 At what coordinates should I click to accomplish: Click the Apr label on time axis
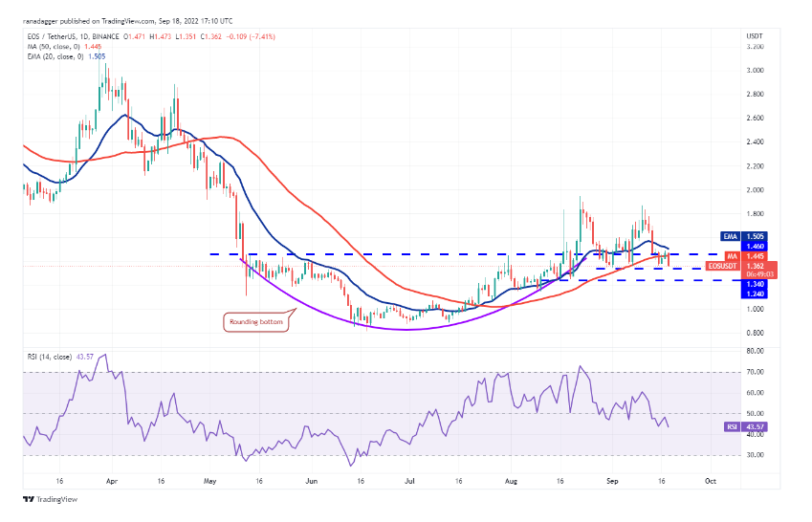click(x=112, y=481)
